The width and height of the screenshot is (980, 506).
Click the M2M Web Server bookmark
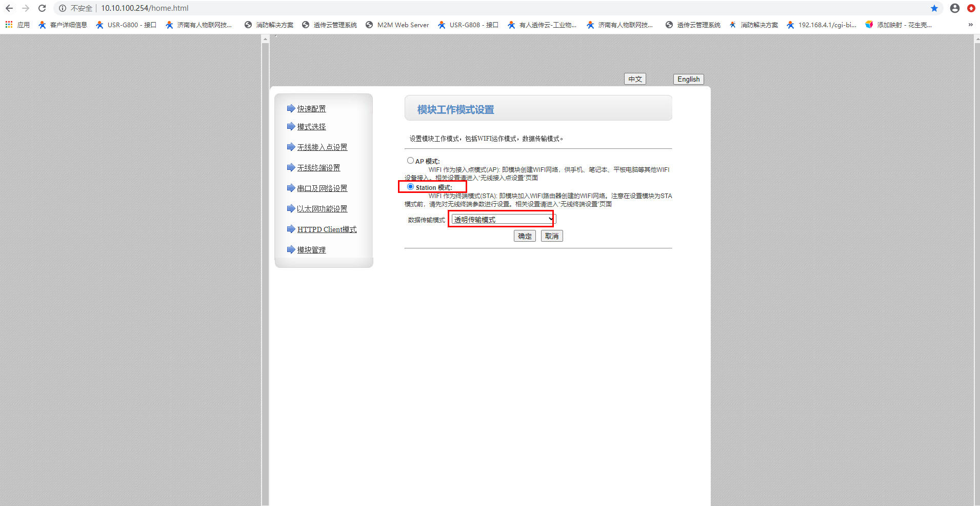point(397,25)
